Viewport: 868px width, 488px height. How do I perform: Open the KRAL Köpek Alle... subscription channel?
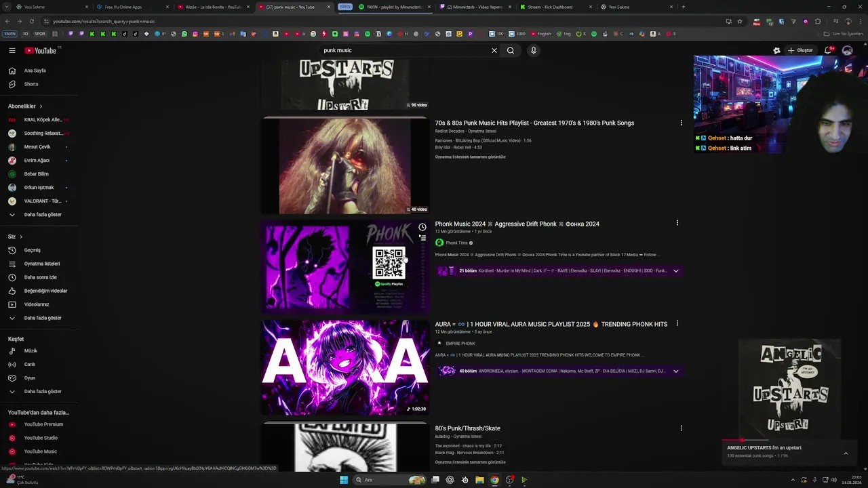[39, 120]
